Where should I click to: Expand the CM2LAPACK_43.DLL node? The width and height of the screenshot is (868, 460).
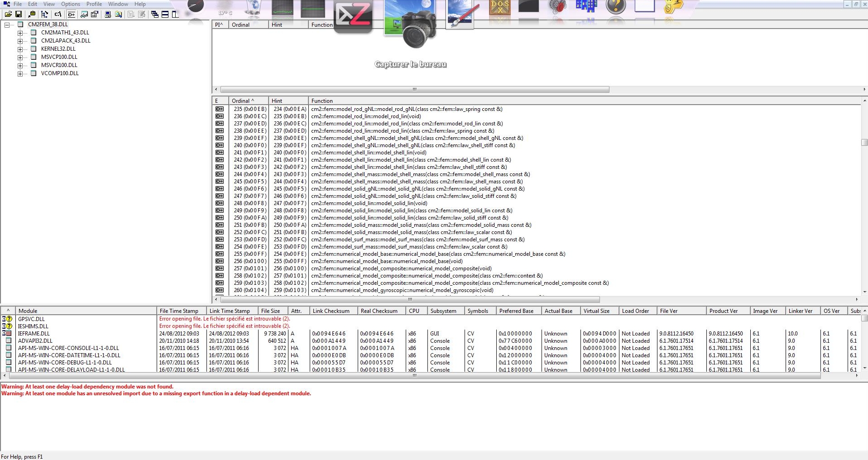(20, 41)
